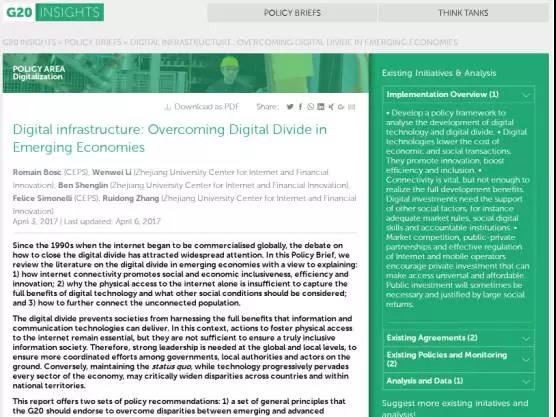
Task: Click the email share icon
Action: pyautogui.click(x=351, y=107)
